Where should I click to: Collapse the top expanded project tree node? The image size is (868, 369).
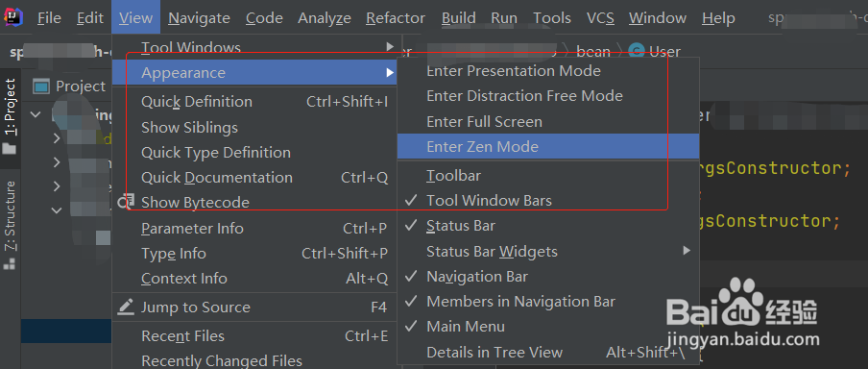(x=36, y=114)
